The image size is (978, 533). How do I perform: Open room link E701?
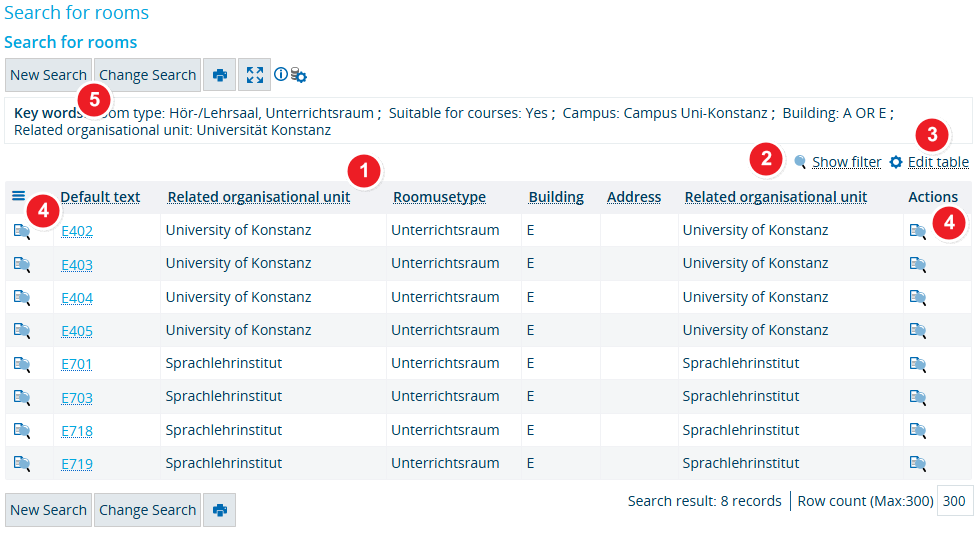pyautogui.click(x=77, y=364)
